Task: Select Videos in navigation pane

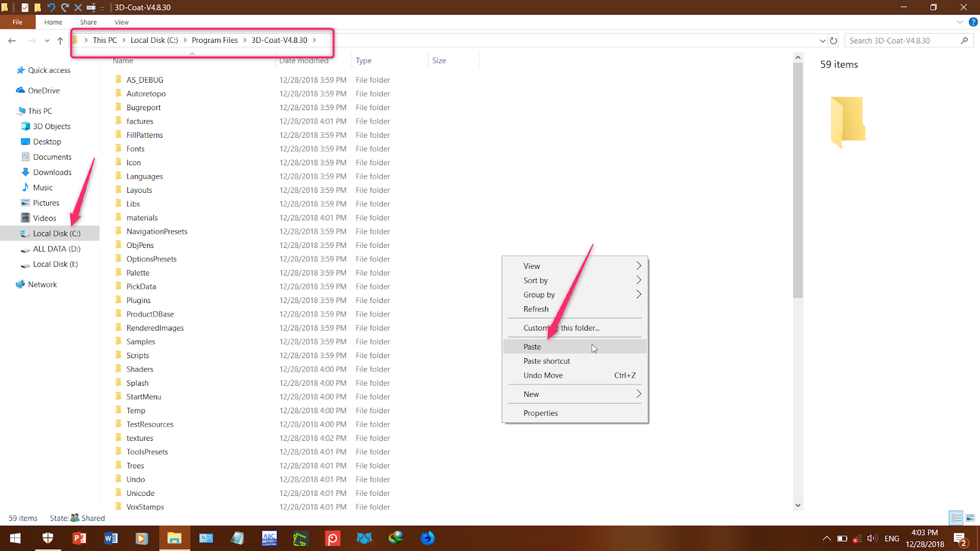Action: (44, 218)
